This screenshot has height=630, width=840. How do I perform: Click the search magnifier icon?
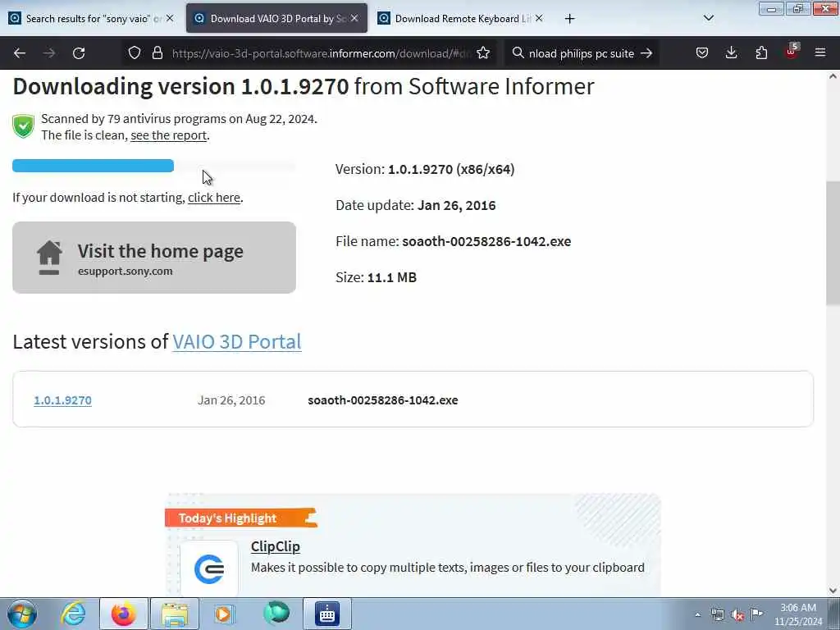click(518, 53)
